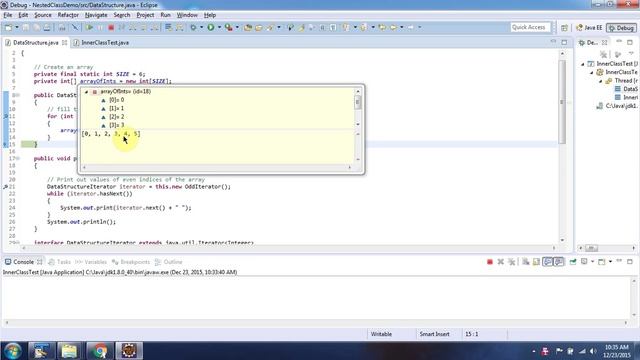Click the Debug bug toolbar icon

193,27
